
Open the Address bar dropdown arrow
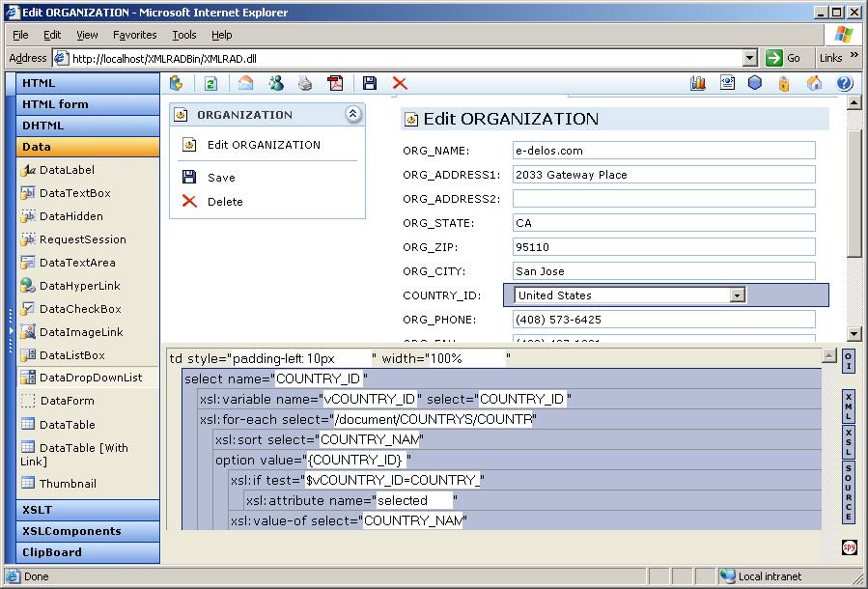pos(750,58)
